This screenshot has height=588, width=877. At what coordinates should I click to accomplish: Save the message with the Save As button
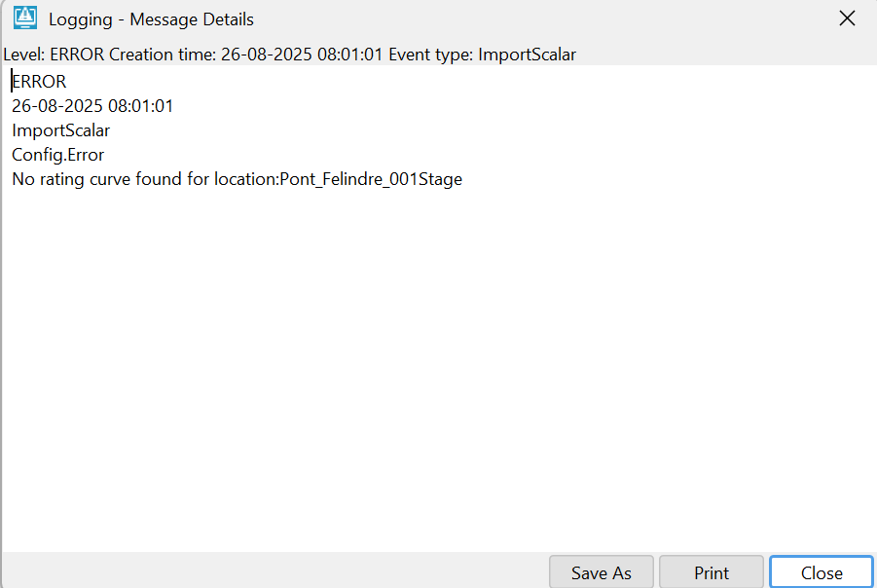[x=602, y=572]
